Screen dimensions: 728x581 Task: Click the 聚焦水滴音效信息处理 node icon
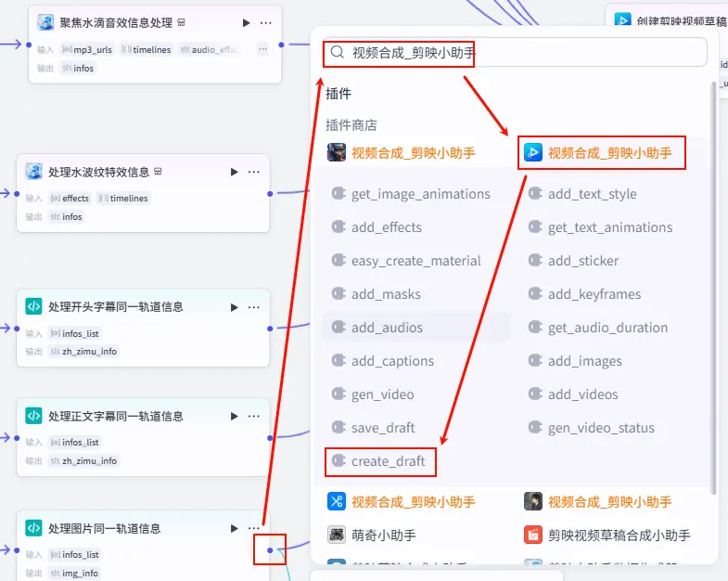pyautogui.click(x=45, y=22)
